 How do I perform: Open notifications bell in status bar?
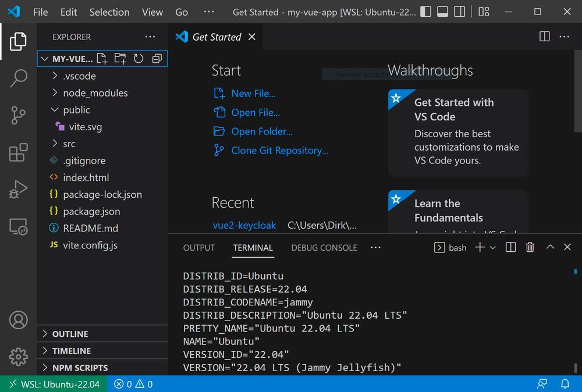click(x=565, y=384)
